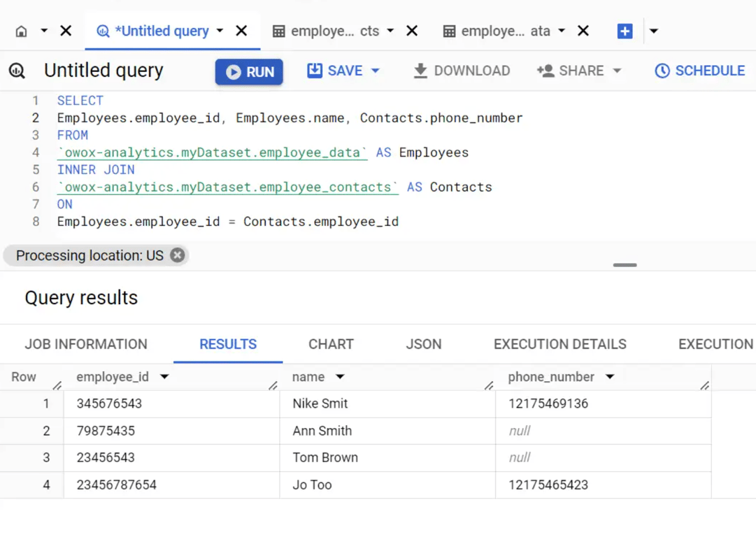Click the DOWNLOAD button

click(x=462, y=71)
